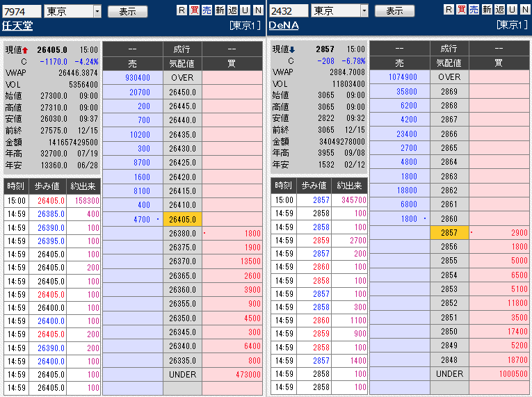Click the 約出来 column header in DeNA ticks
This screenshot has height=397, width=532.
[x=349, y=185]
